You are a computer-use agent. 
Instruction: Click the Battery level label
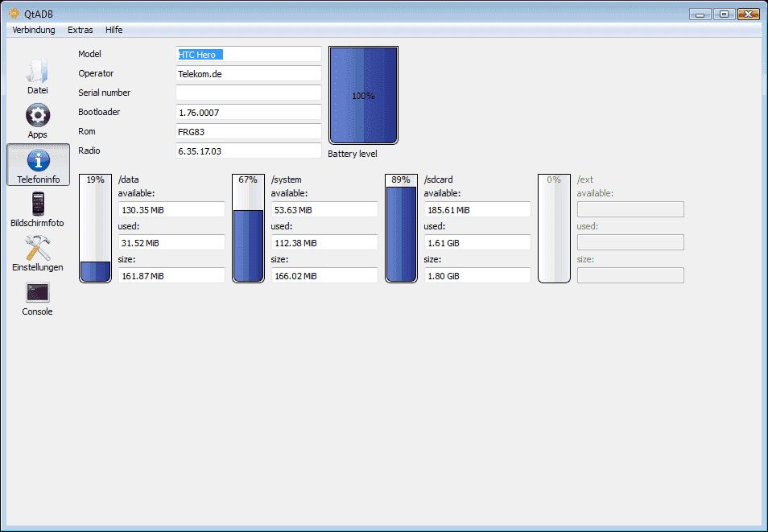(352, 154)
